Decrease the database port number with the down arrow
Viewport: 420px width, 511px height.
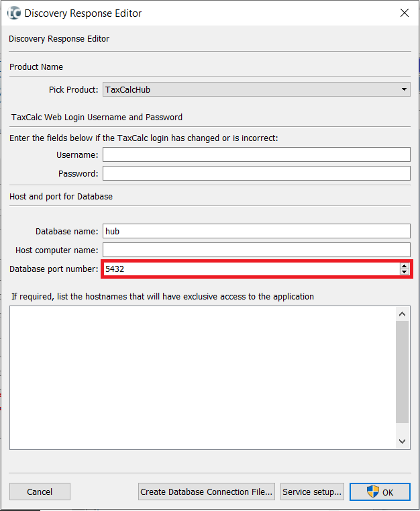(x=404, y=272)
